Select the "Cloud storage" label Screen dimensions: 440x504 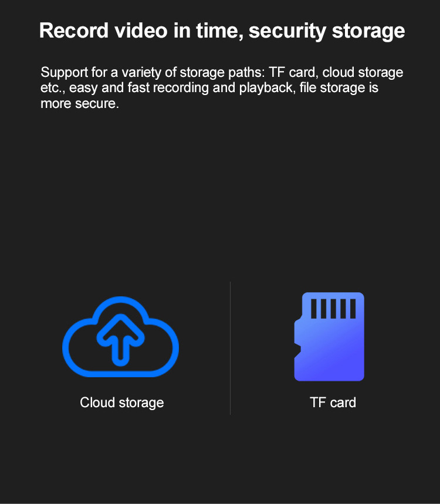tap(122, 402)
